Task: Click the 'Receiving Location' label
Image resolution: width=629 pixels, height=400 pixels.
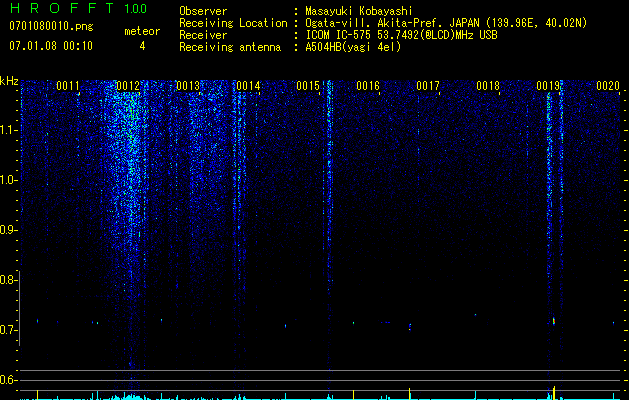Action: click(x=233, y=23)
